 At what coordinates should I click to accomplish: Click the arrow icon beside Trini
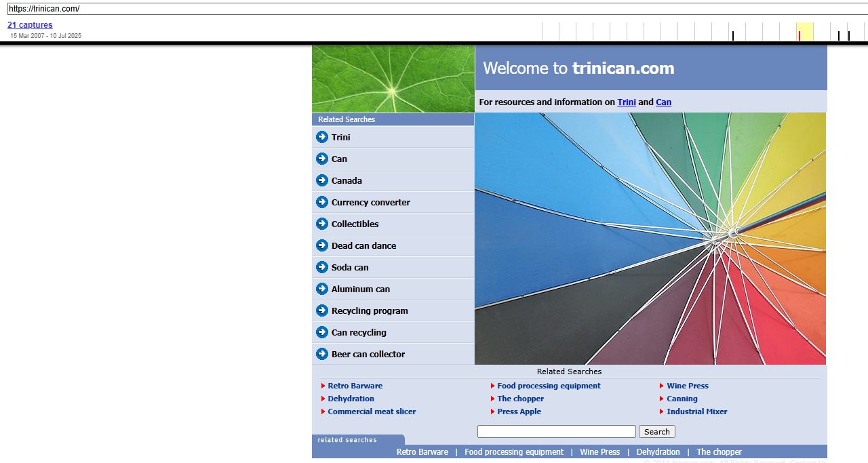(321, 137)
